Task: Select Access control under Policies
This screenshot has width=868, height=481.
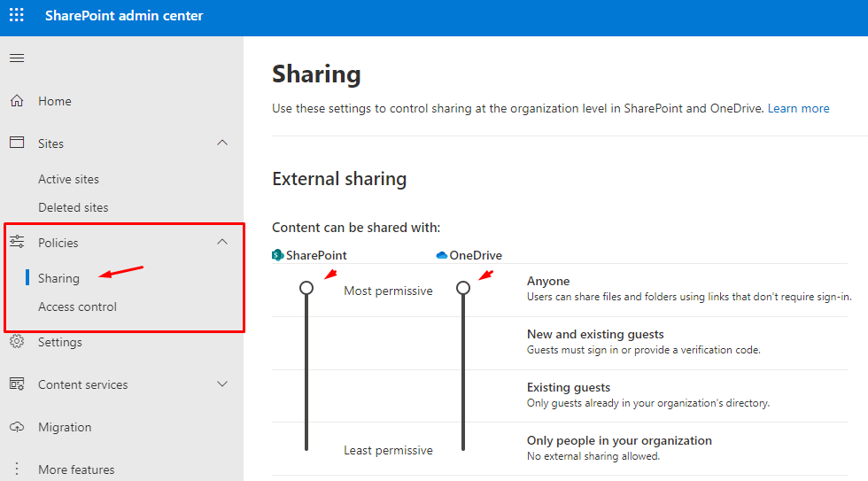Action: [x=77, y=306]
